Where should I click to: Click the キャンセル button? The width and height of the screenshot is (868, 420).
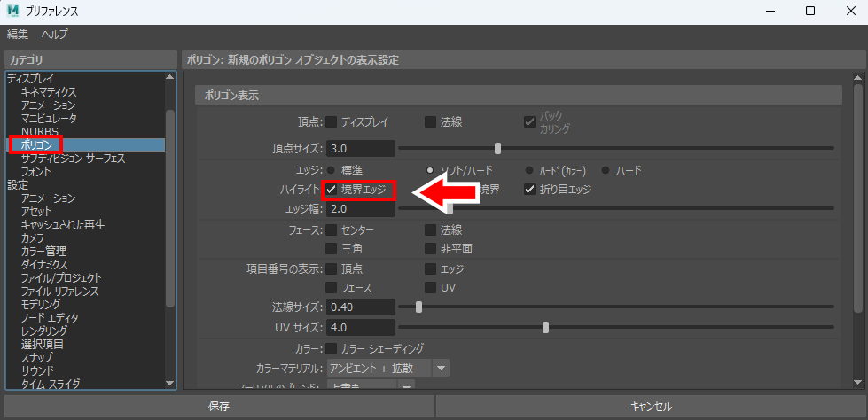(x=650, y=407)
